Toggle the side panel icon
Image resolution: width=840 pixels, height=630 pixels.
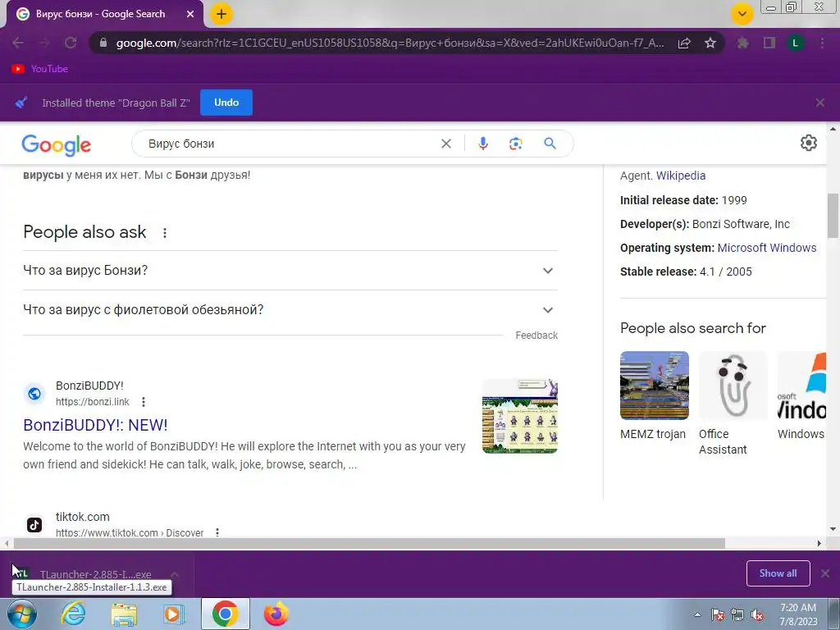pos(769,43)
